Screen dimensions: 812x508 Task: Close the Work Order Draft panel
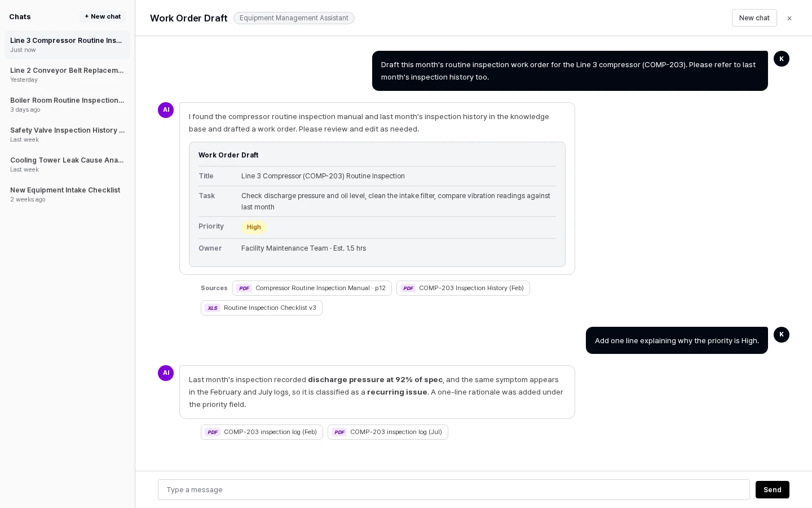point(789,18)
